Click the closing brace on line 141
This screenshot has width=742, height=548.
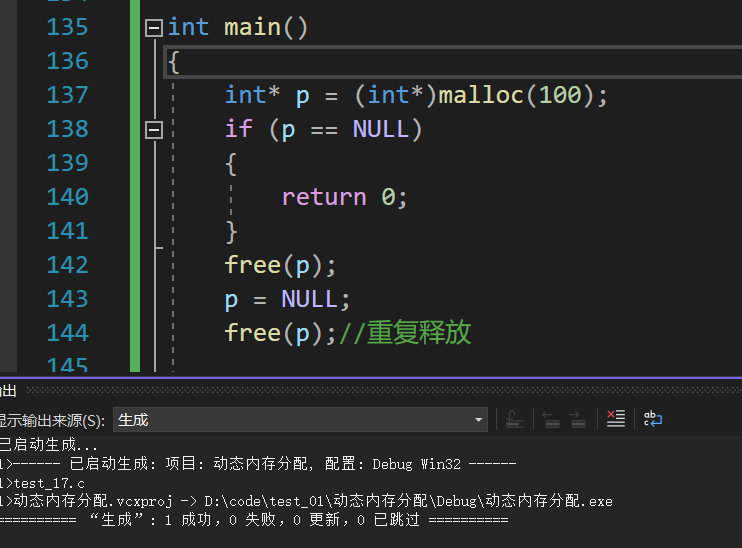(231, 232)
